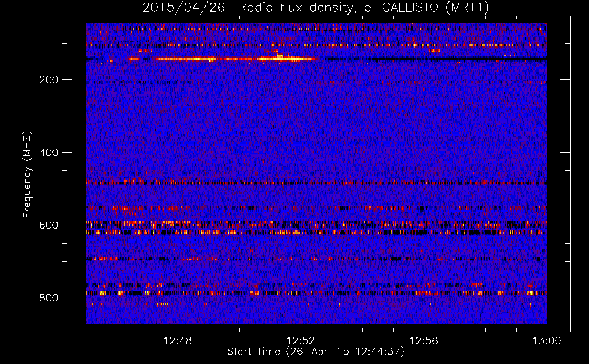Click the 200 frequency tick label
The height and width of the screenshot is (364, 589).
tap(49, 80)
